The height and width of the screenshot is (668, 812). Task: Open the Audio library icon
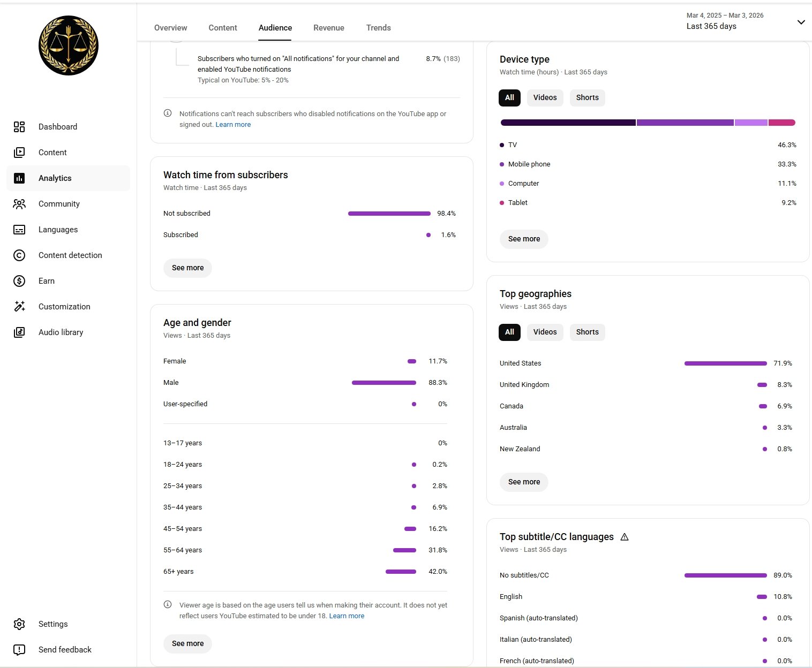(x=19, y=332)
